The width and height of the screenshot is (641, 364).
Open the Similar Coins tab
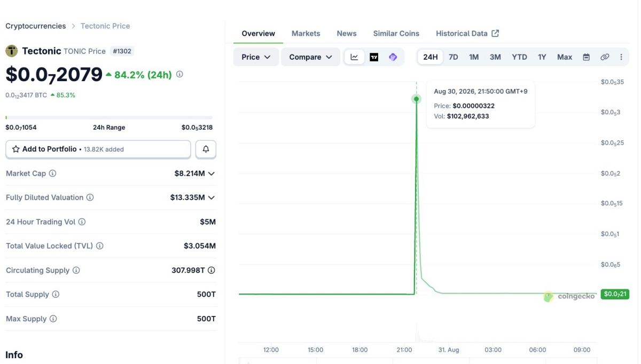click(396, 33)
